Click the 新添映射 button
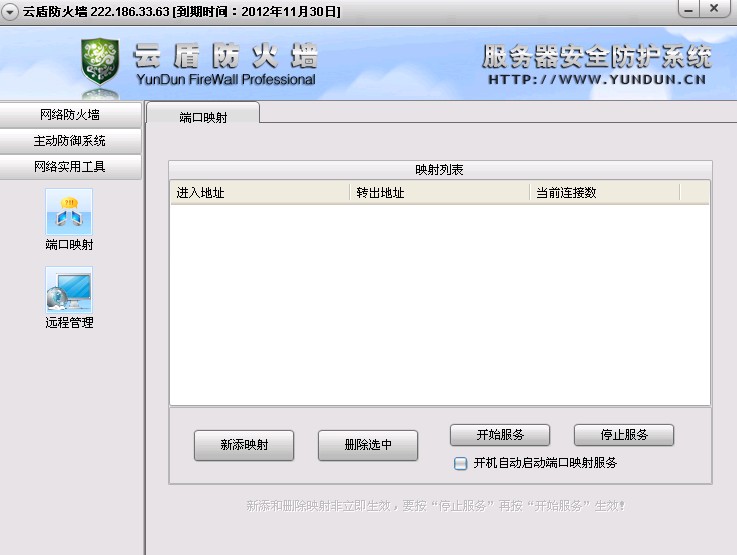Image resolution: width=737 pixels, height=555 pixels. point(244,445)
